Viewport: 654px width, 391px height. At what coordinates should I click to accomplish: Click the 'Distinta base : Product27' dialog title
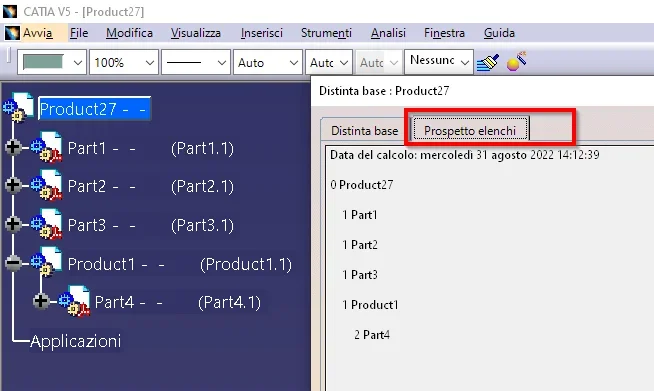tap(384, 91)
